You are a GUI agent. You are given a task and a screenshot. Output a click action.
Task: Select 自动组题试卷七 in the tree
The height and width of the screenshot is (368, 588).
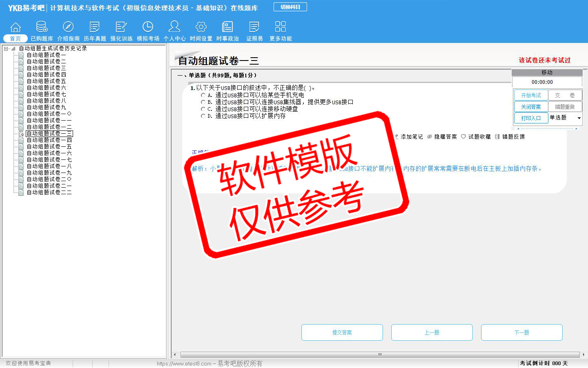click(x=46, y=94)
